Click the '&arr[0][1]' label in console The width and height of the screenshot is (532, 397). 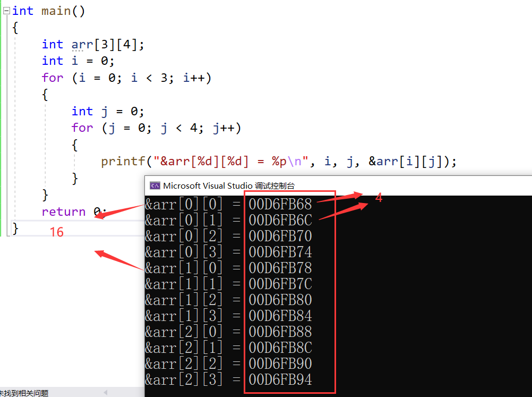(184, 220)
